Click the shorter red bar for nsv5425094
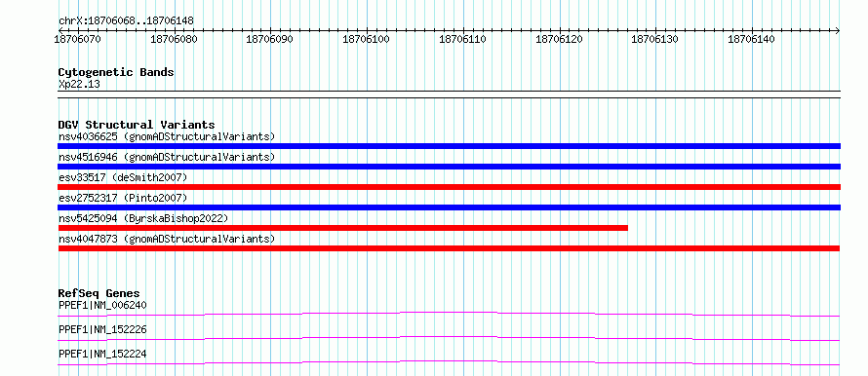This screenshot has width=868, height=376. pyautogui.click(x=342, y=228)
